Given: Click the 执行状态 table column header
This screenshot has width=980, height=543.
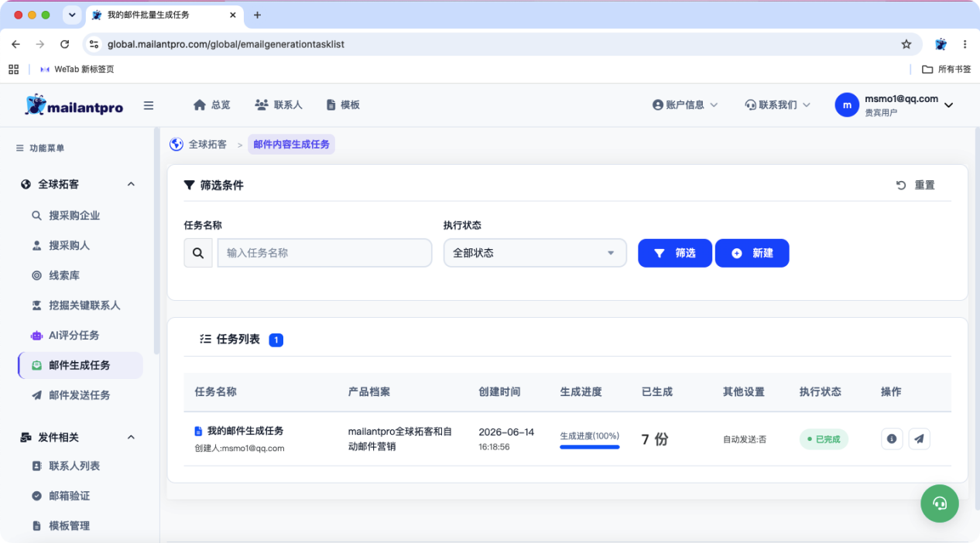Looking at the screenshot, I should [821, 392].
